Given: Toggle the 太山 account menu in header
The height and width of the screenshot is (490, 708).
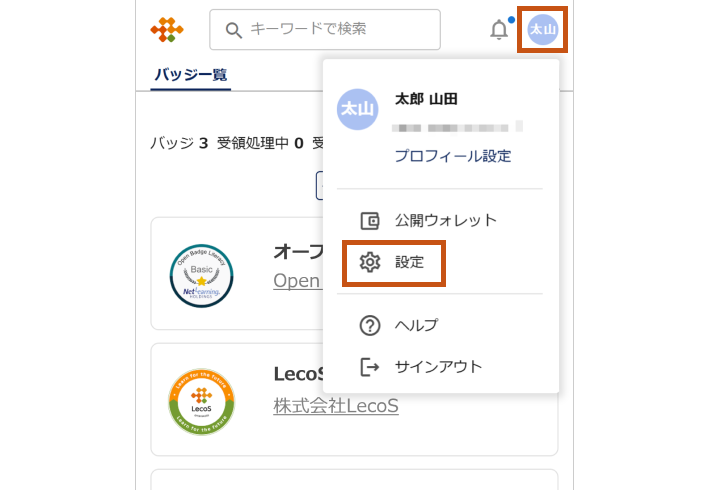Looking at the screenshot, I should pos(543,30).
